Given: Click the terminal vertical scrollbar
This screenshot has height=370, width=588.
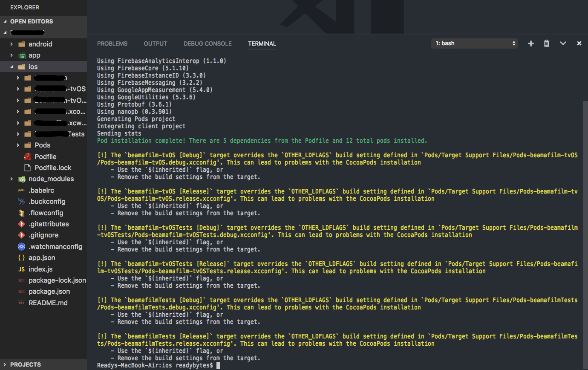Looking at the screenshot, I should point(585,213).
